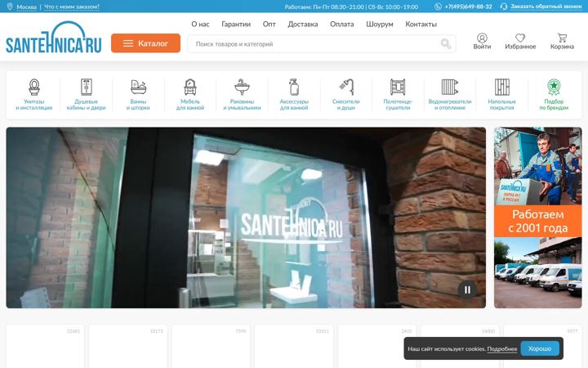This screenshot has width=588, height=368.
Task: Go to the Оплата page
Action: coord(341,24)
